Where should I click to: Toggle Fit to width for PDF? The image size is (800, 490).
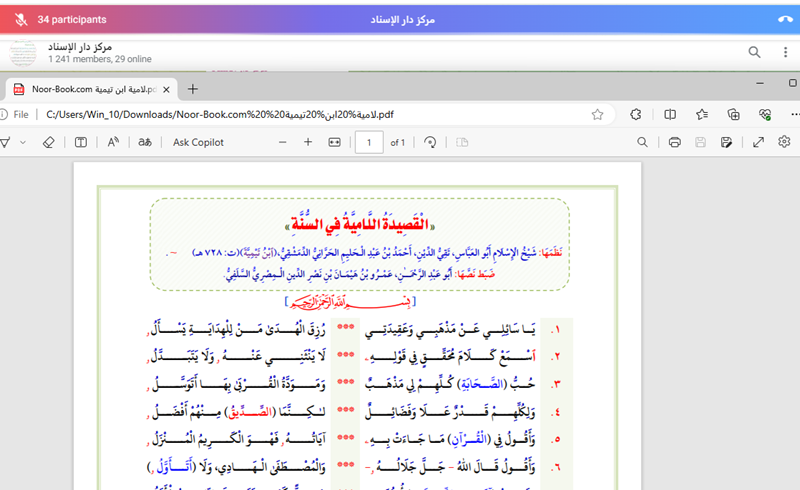point(334,142)
